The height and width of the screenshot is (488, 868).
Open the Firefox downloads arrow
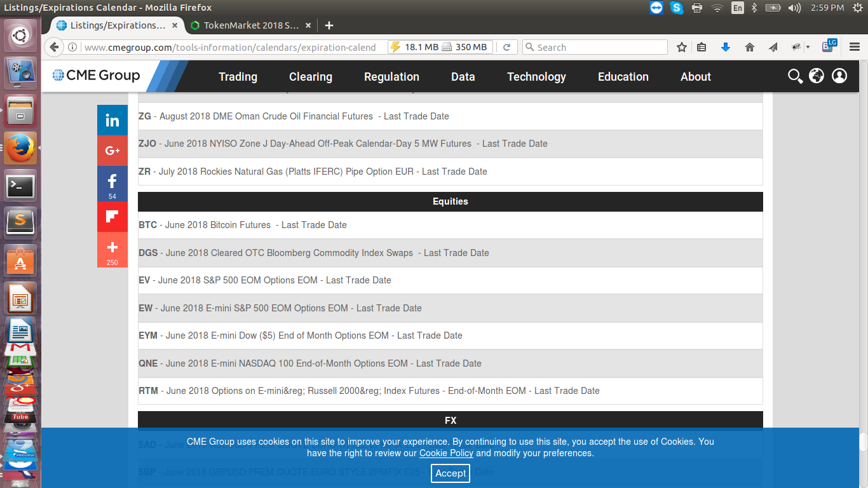coord(726,47)
